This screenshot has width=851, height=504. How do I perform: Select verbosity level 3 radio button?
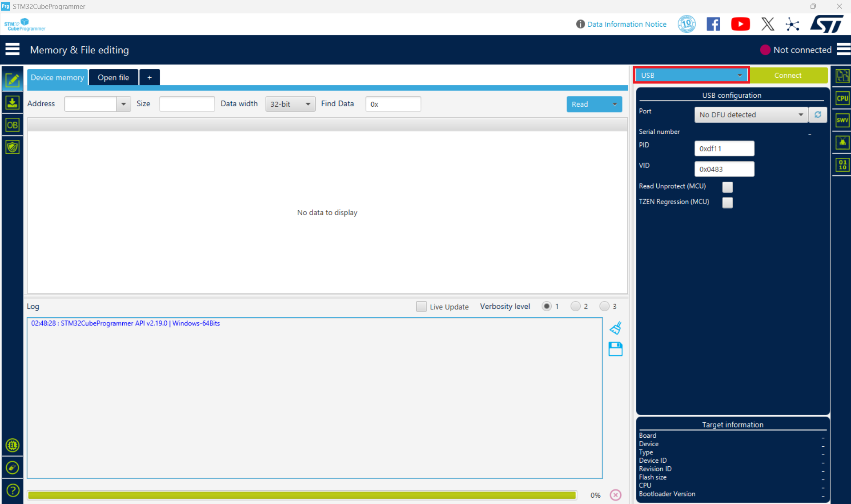[x=604, y=306]
